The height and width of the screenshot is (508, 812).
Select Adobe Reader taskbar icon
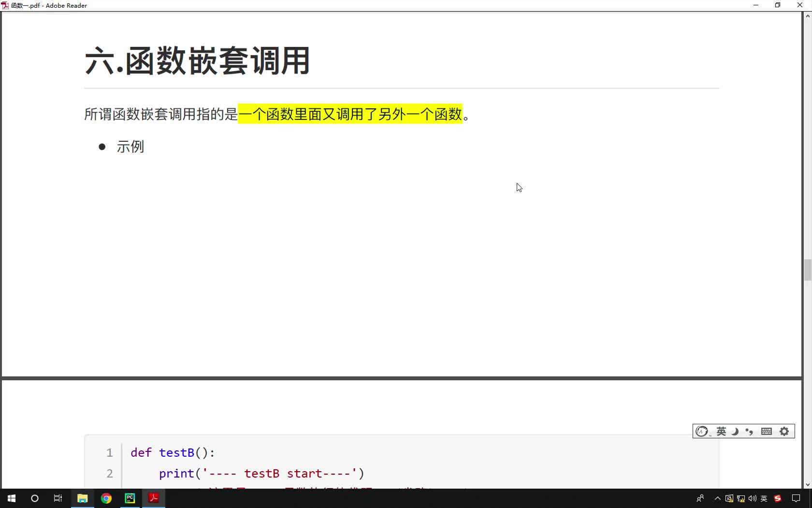pyautogui.click(x=154, y=498)
